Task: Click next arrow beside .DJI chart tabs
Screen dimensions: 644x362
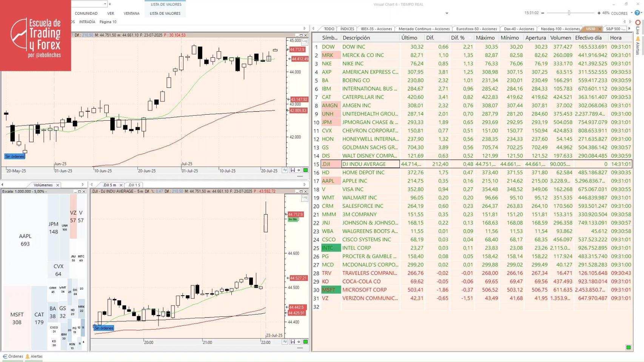Action: [x=305, y=185]
